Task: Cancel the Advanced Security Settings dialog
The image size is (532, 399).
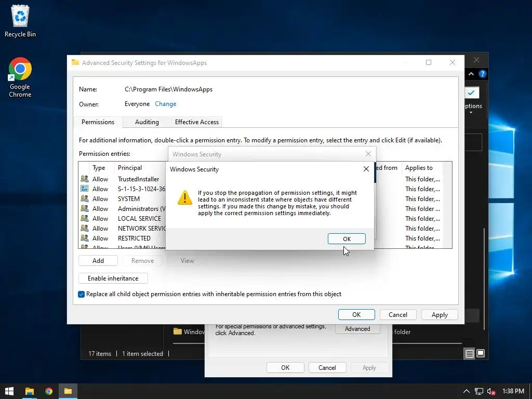Action: coord(397,314)
